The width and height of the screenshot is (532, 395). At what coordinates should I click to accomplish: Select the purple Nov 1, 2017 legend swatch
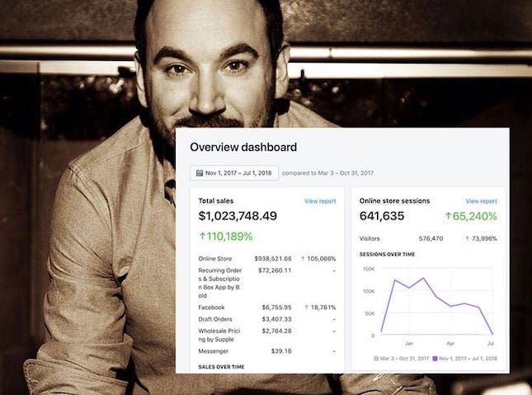(x=435, y=359)
